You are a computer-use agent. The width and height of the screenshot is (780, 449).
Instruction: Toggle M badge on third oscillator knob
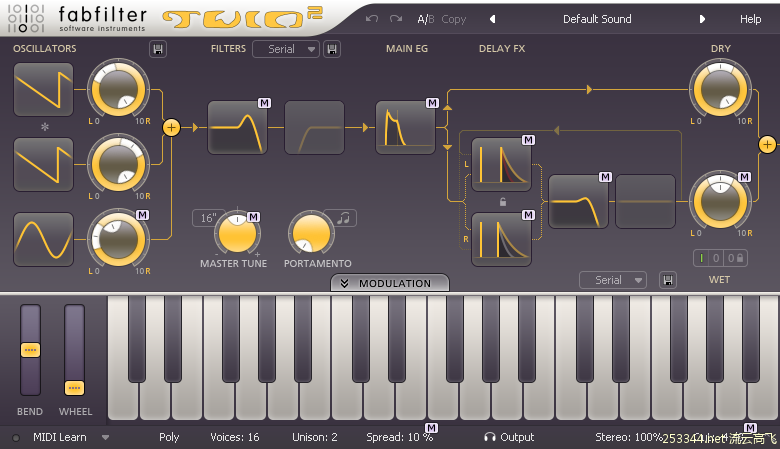coord(142,215)
